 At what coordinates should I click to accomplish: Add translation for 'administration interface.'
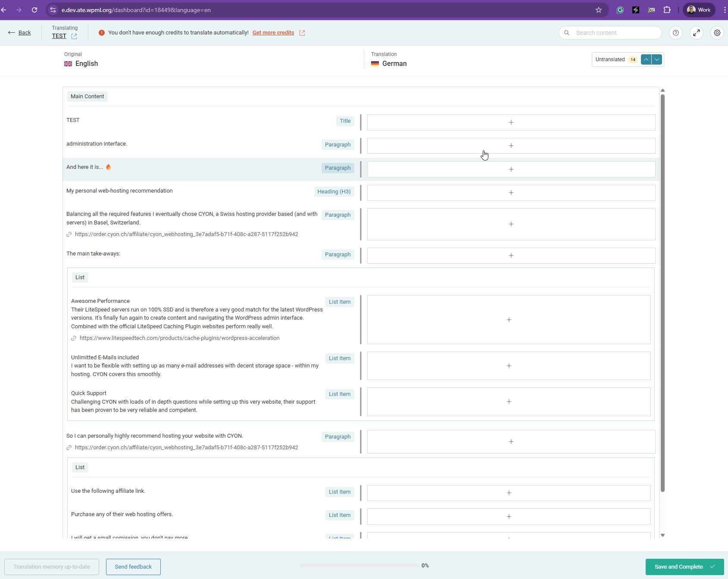(x=511, y=146)
